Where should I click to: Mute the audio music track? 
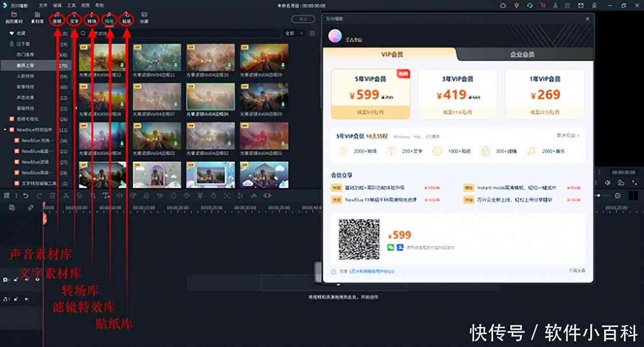click(x=27, y=299)
